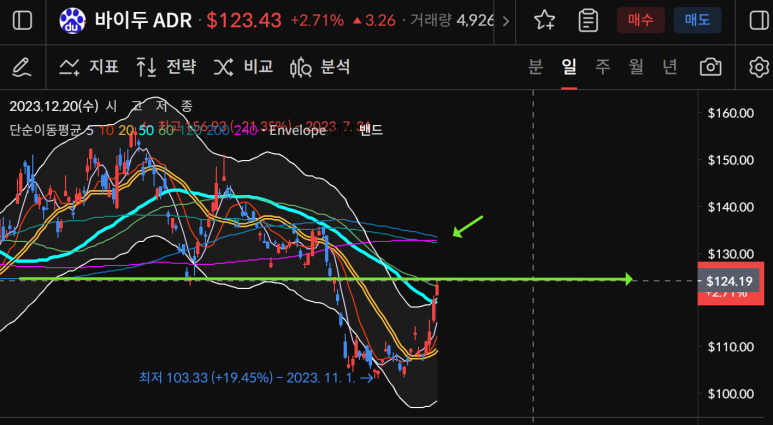Screen dimensions: 773x425
Task: Switch to 년 yearly chart tab
Action: [x=669, y=67]
